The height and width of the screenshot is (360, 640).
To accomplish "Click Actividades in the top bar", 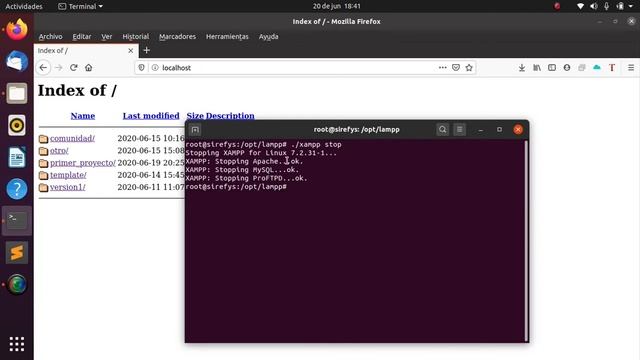I will coord(24,6).
